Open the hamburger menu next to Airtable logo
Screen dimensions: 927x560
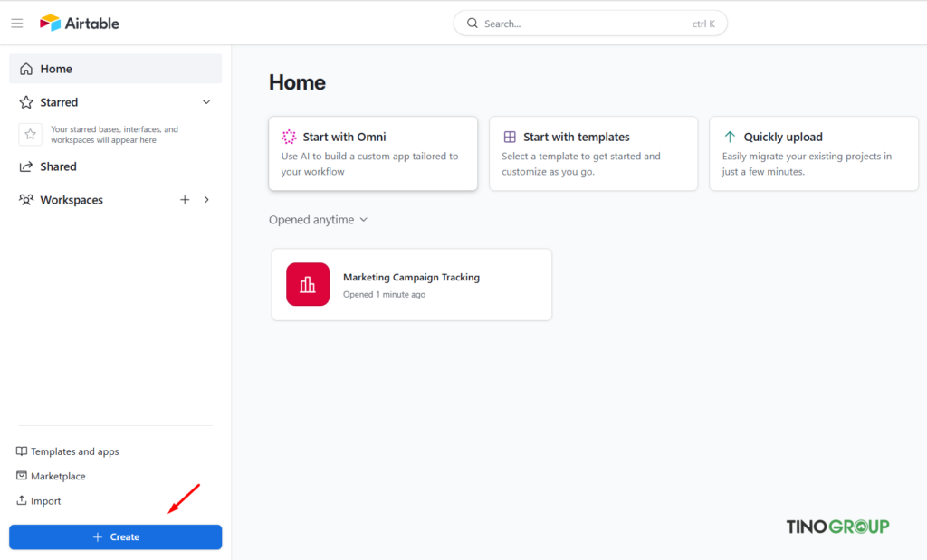tap(16, 23)
